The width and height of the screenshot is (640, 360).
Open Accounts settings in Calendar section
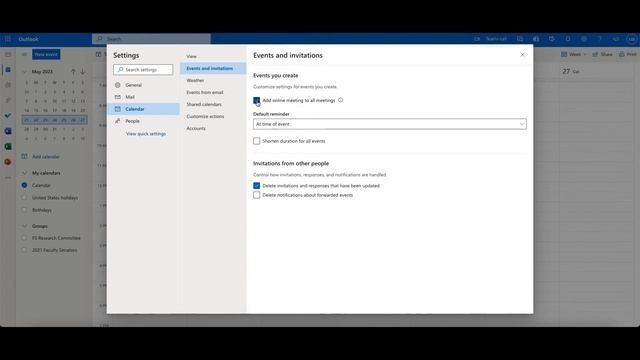point(196,128)
